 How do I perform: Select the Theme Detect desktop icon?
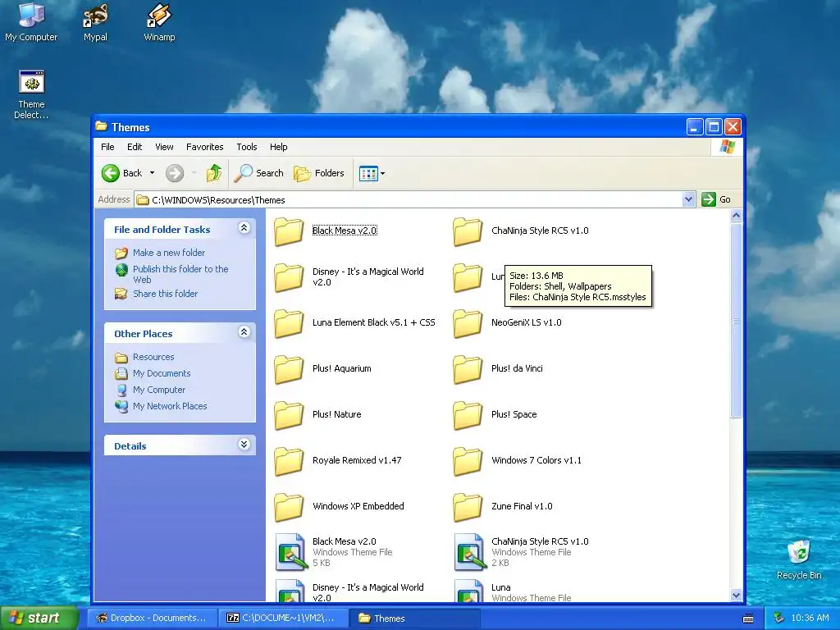pyautogui.click(x=31, y=95)
